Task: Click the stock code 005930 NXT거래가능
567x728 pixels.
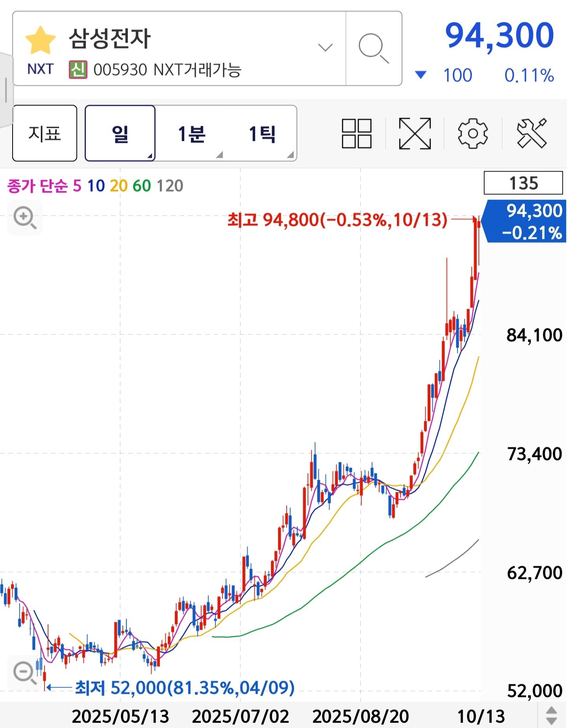Action: (x=167, y=70)
